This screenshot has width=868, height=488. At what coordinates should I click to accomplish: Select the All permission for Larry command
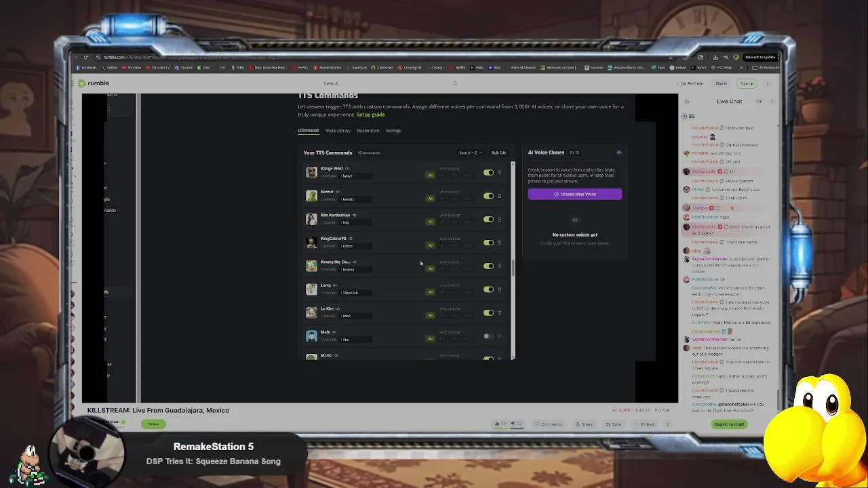[x=430, y=292]
